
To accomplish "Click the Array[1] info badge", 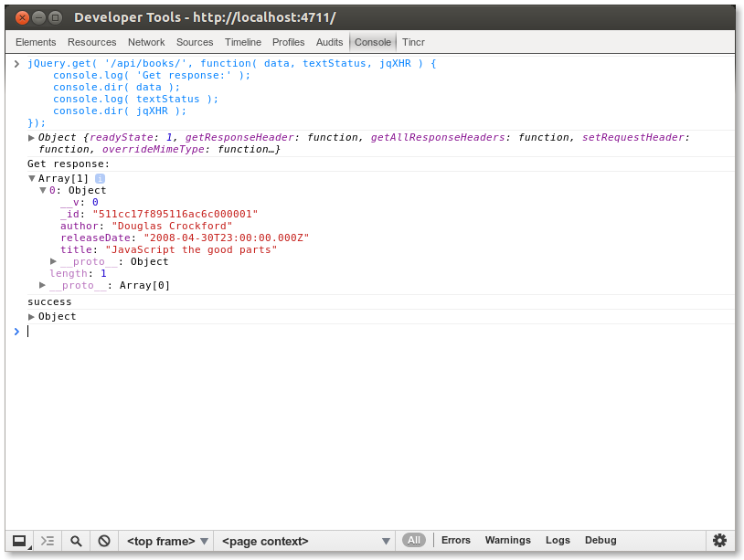I will tap(100, 178).
